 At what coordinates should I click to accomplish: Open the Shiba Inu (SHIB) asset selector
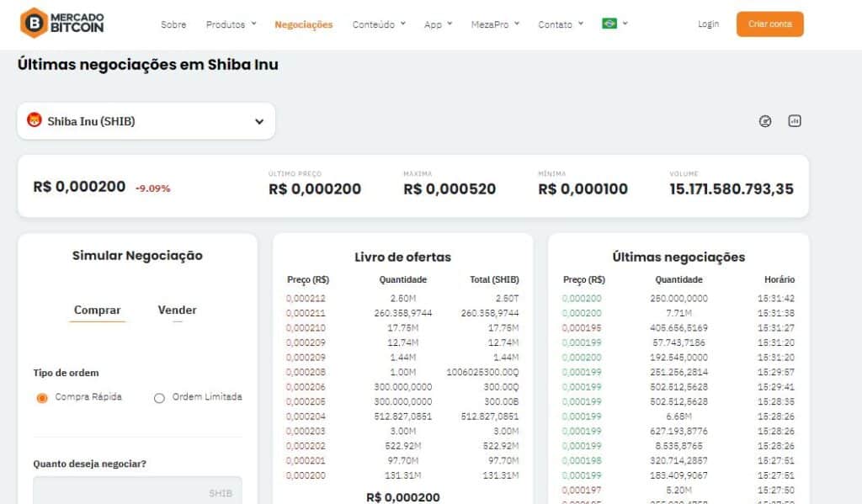tap(146, 121)
